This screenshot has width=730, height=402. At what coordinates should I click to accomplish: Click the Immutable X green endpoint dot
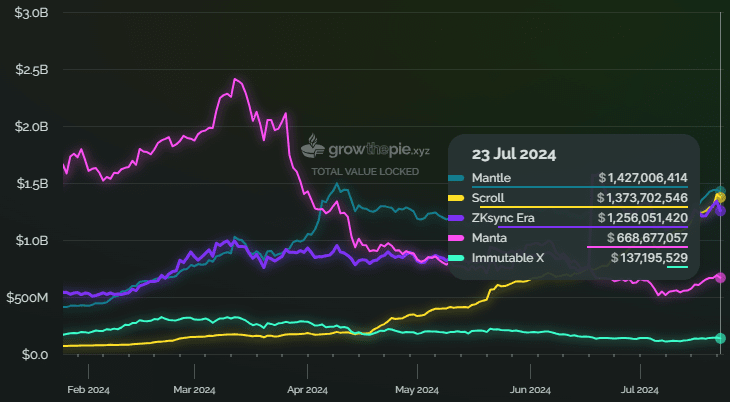pyautogui.click(x=720, y=338)
